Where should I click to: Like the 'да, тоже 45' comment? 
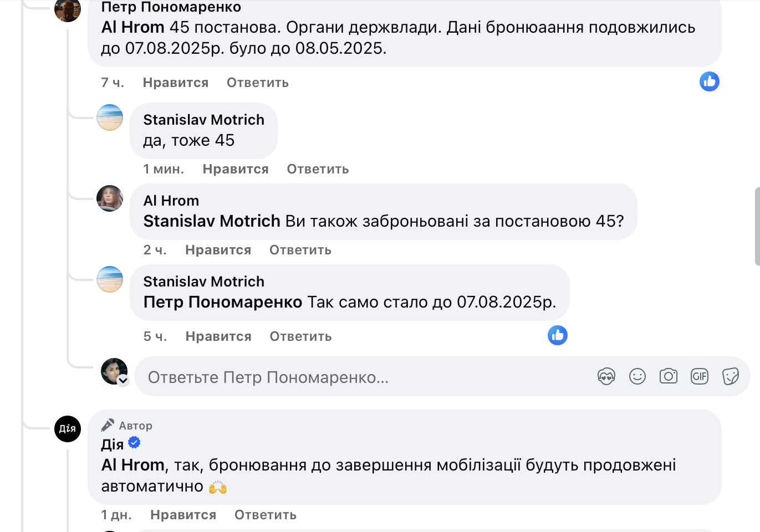pos(236,169)
